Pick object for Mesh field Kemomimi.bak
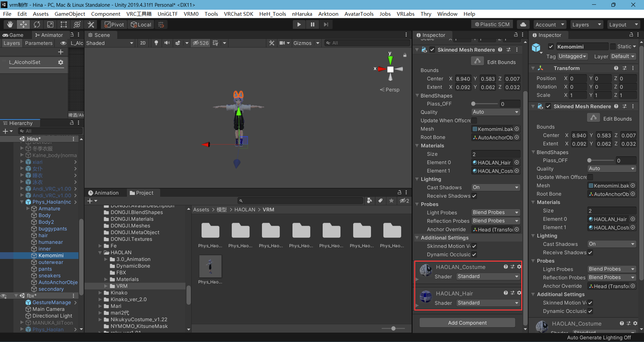The image size is (644, 342). click(x=517, y=129)
